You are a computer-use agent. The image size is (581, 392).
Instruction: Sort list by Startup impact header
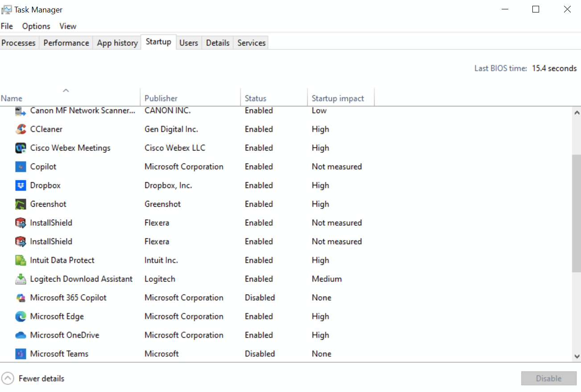[x=341, y=98]
